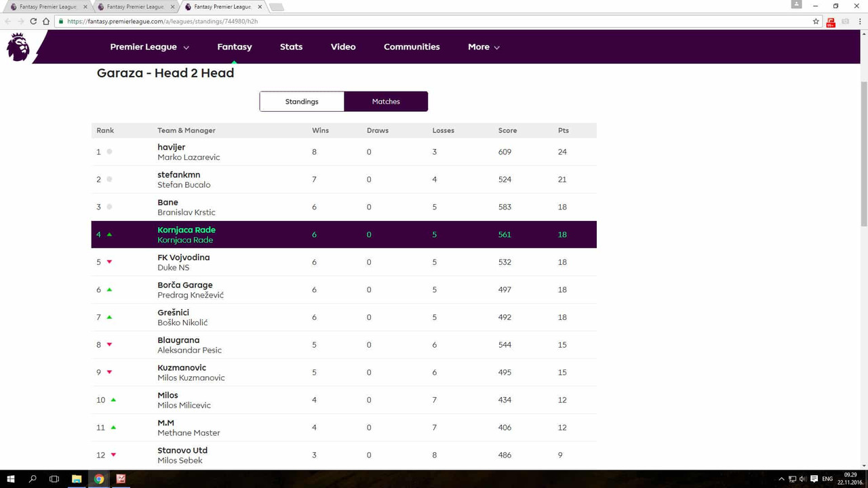The height and width of the screenshot is (488, 868).
Task: Open the Fantasy navigation item
Action: tap(235, 47)
